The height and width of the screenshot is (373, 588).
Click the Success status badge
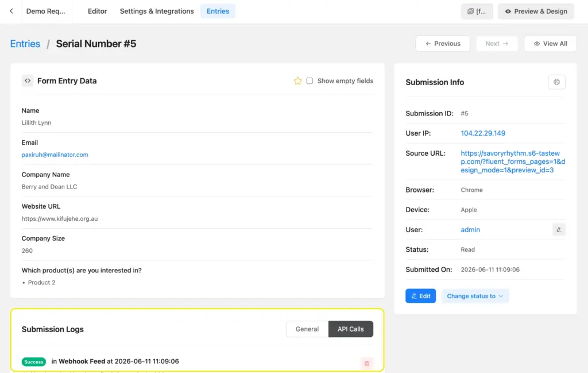coord(34,362)
